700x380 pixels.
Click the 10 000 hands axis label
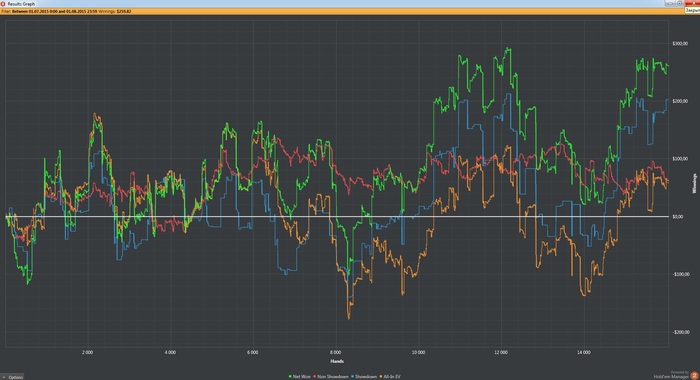point(418,352)
